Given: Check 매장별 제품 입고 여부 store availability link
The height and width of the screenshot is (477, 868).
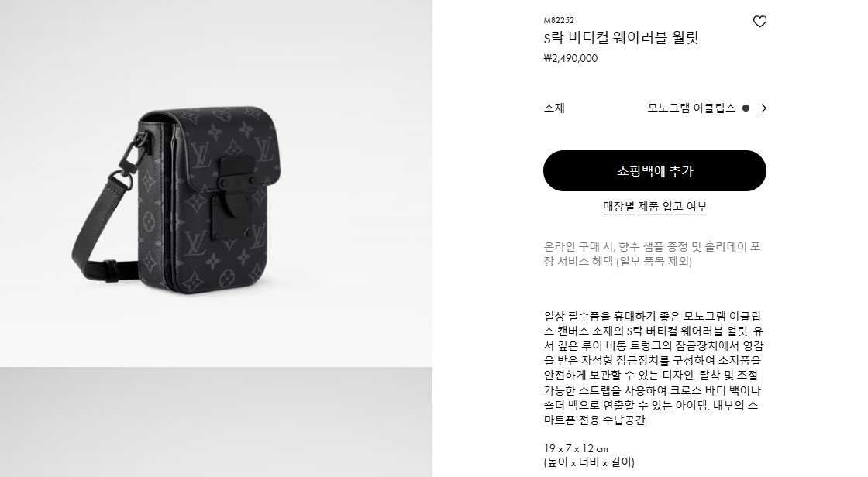Looking at the screenshot, I should (x=655, y=207).
